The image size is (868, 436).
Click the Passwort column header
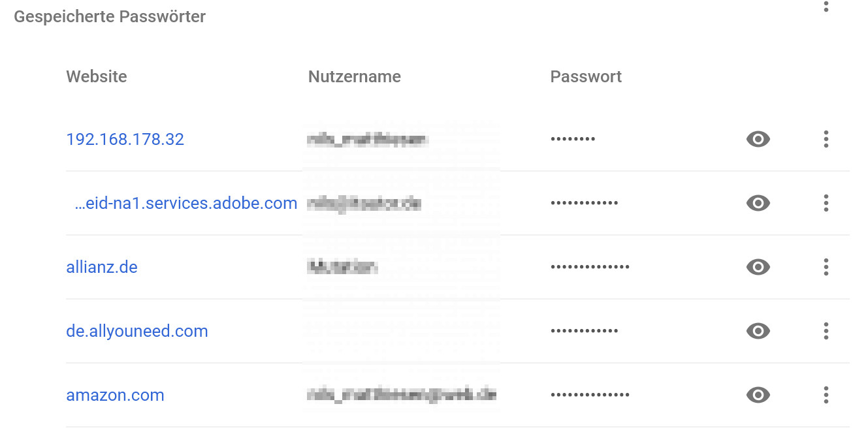(x=586, y=76)
